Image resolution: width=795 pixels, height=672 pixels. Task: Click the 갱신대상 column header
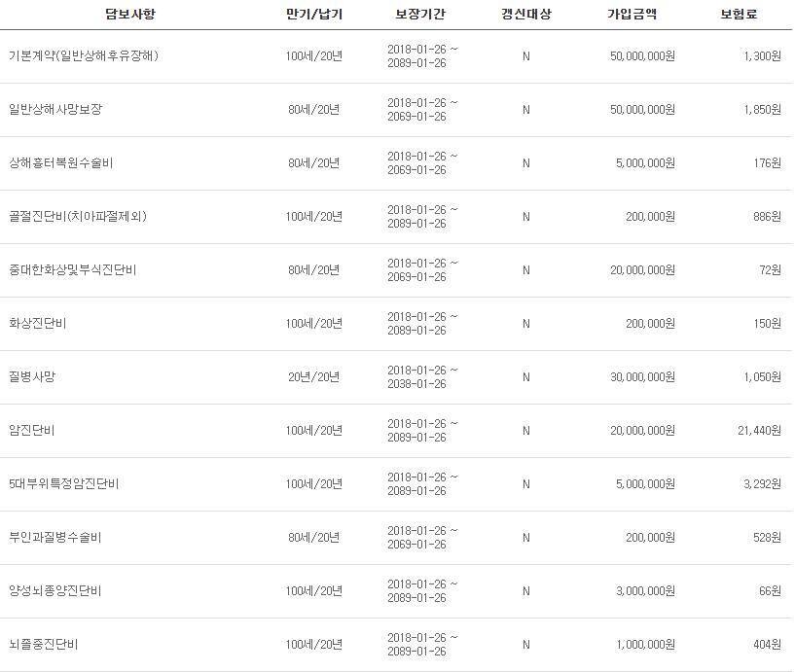coord(525,15)
